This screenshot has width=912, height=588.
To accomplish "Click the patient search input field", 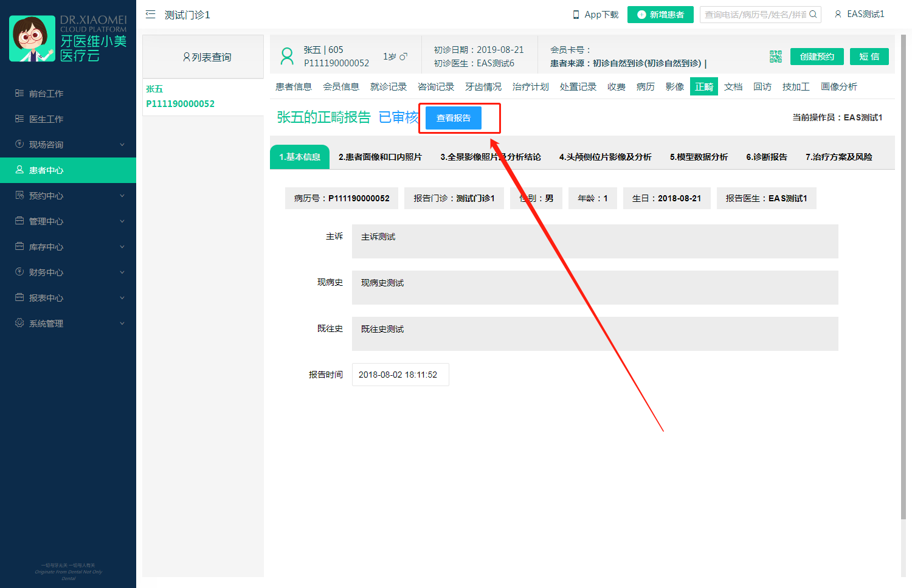I will (754, 15).
